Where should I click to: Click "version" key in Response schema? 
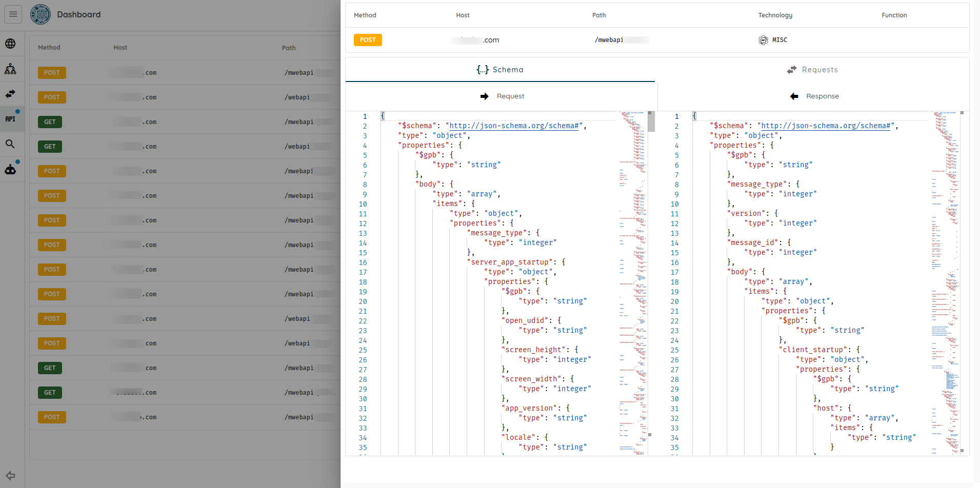tap(746, 213)
